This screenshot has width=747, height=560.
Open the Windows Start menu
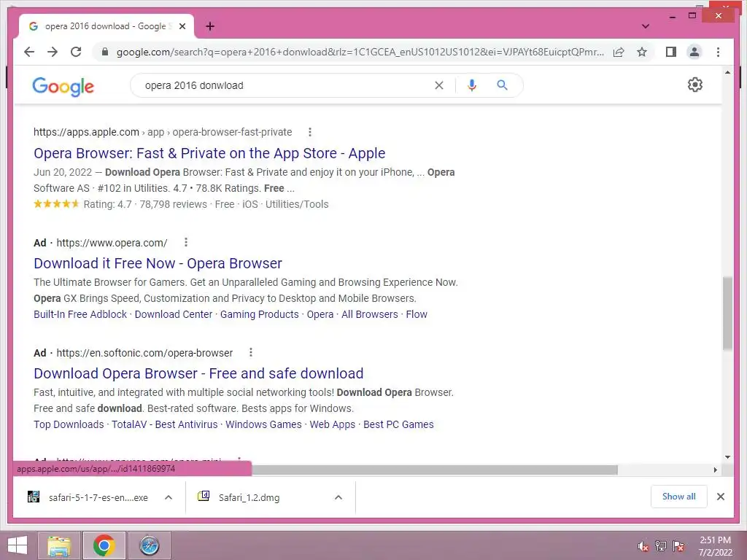point(18,545)
